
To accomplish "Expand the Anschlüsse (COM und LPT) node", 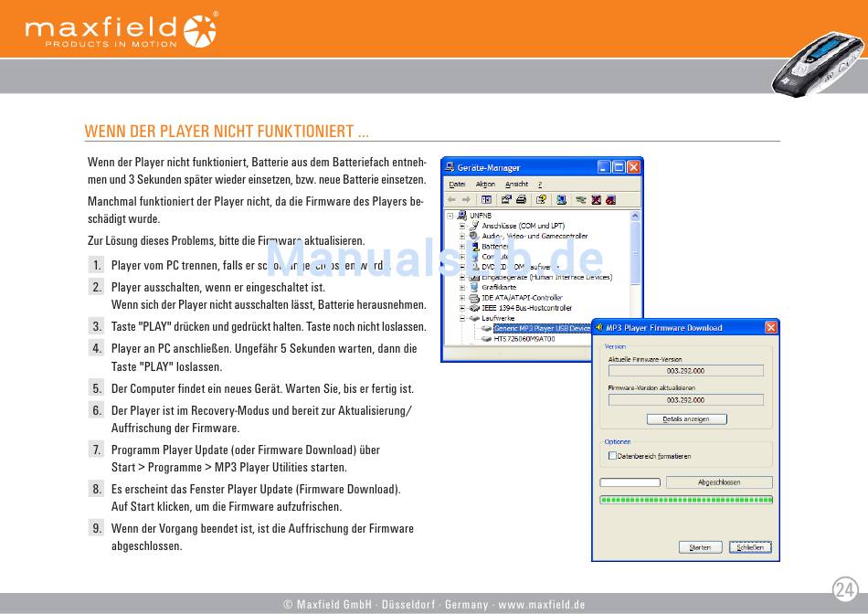I will [x=462, y=226].
